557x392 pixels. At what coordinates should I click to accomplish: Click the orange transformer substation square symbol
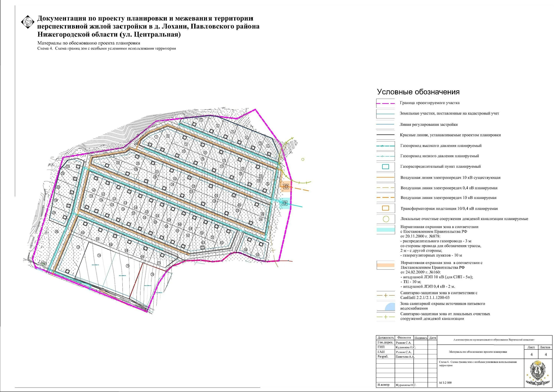coord(385,208)
